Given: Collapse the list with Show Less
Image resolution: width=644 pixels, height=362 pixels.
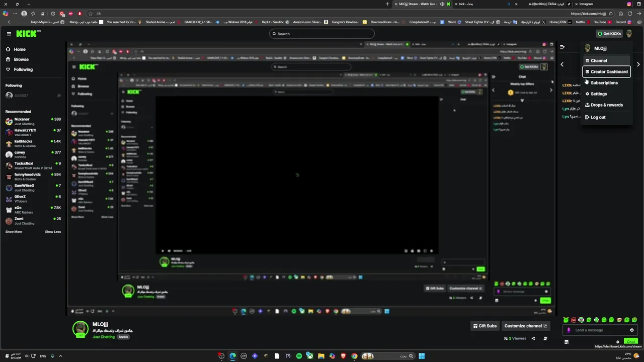Looking at the screenshot, I should point(53,232).
